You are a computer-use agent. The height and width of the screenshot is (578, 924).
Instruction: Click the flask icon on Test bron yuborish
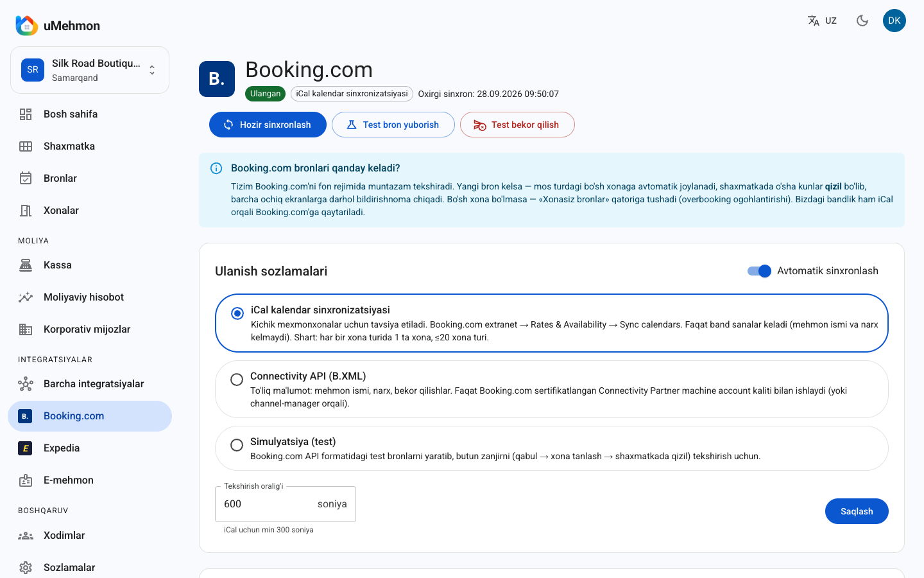tap(352, 125)
